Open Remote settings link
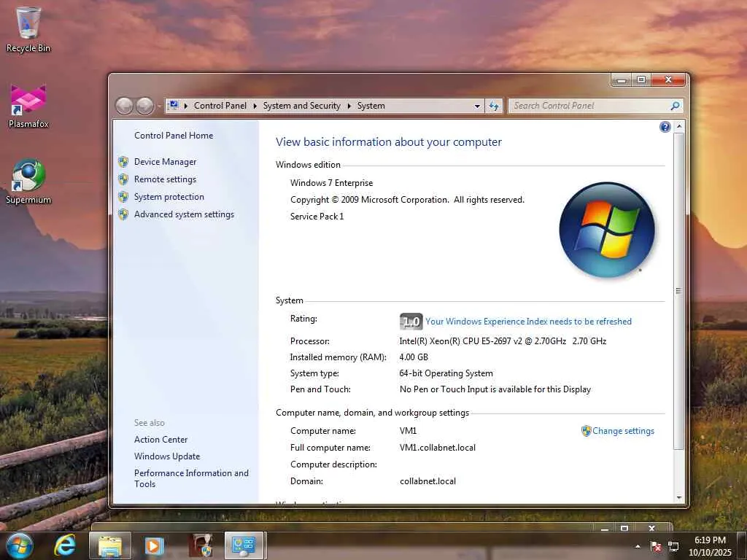 (165, 179)
